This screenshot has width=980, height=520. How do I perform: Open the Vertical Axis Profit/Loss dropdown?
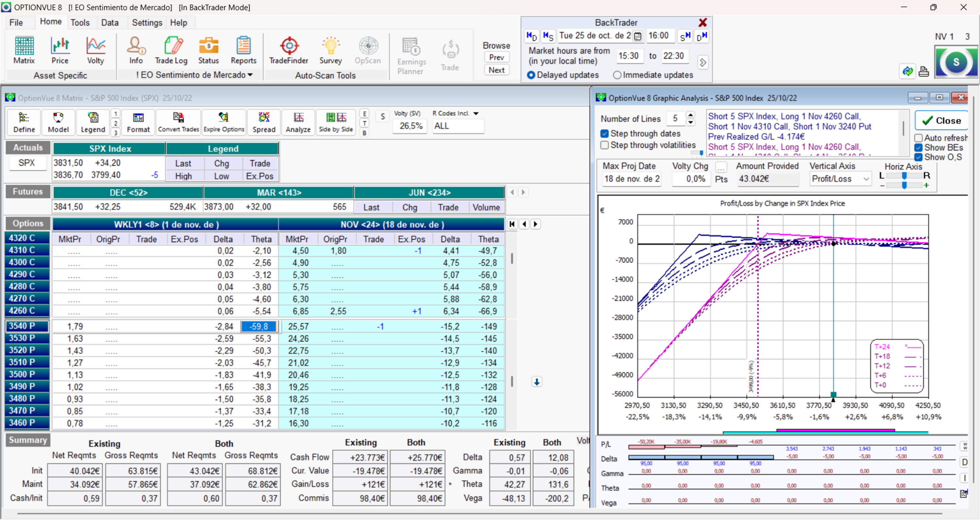point(841,179)
